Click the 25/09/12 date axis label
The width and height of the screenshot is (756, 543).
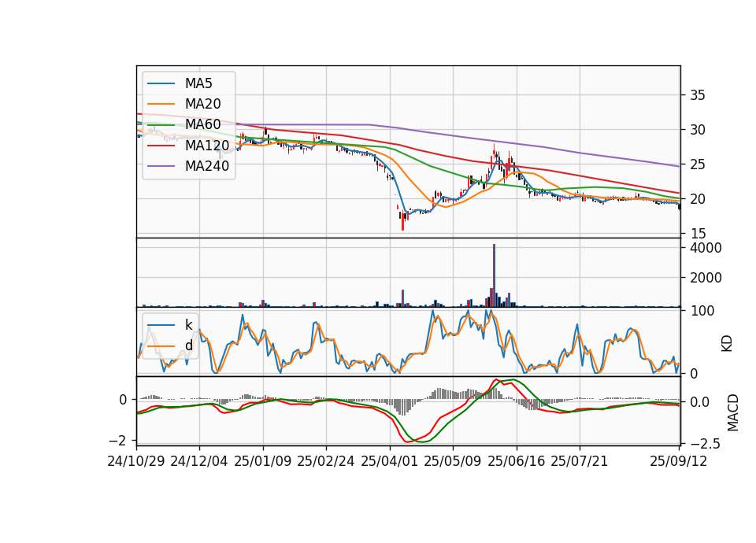click(x=678, y=461)
